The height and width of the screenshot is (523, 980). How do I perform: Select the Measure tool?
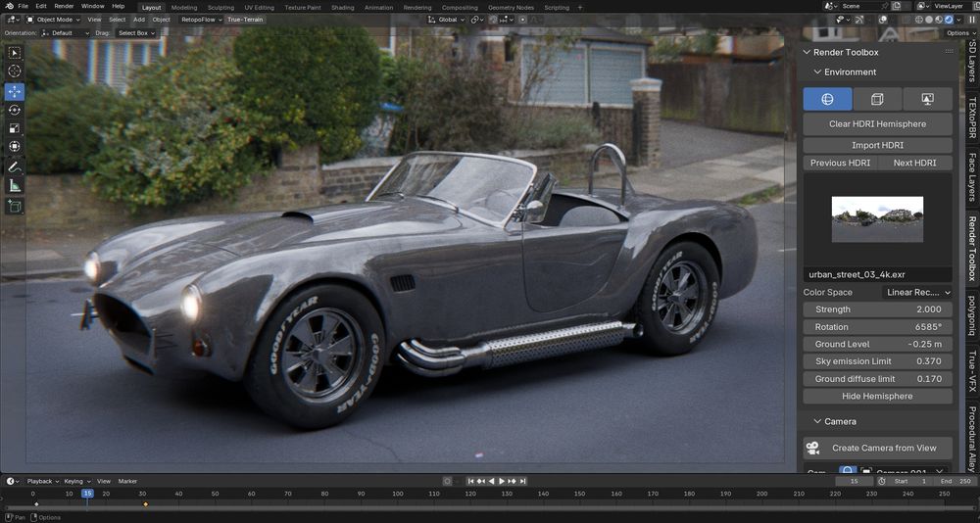15,185
